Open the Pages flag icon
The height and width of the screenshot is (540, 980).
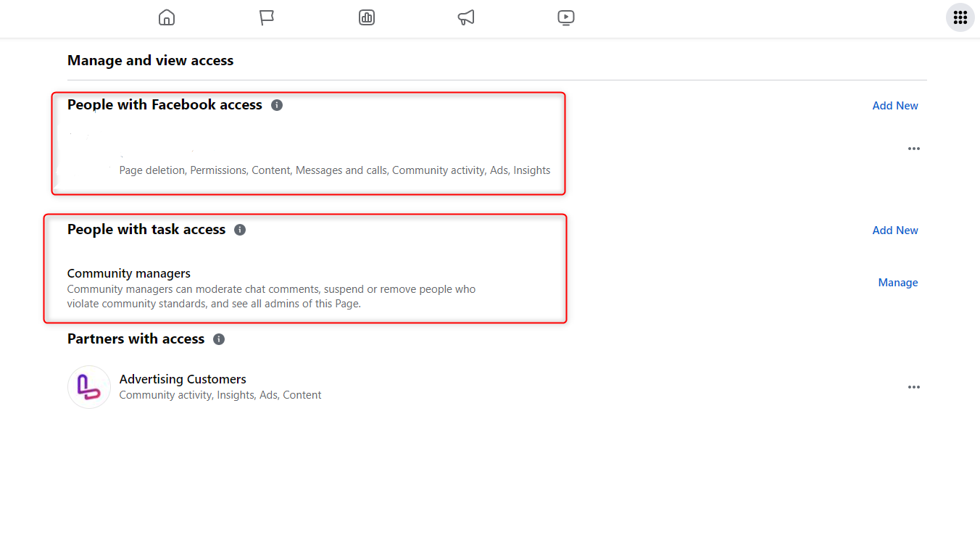pos(267,17)
